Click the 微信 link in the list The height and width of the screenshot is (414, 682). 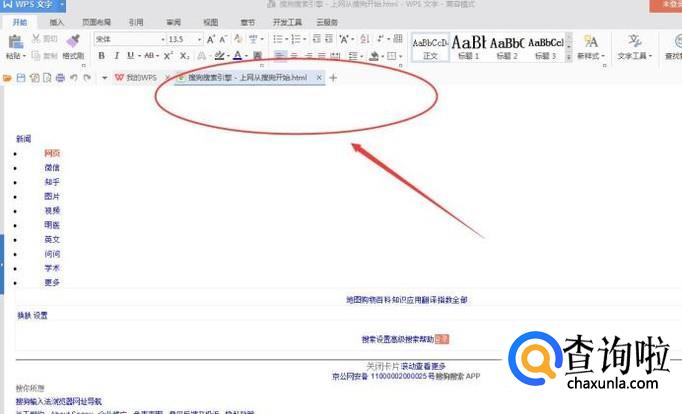[52, 167]
